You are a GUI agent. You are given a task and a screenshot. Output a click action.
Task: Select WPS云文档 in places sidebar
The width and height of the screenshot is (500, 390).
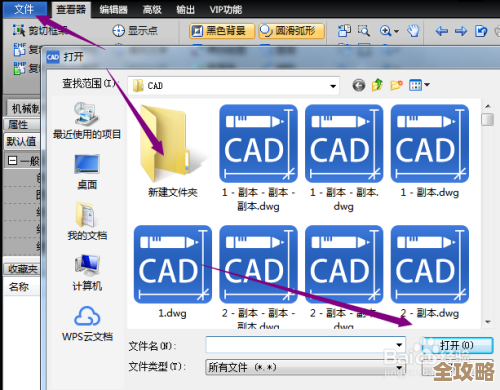point(87,323)
